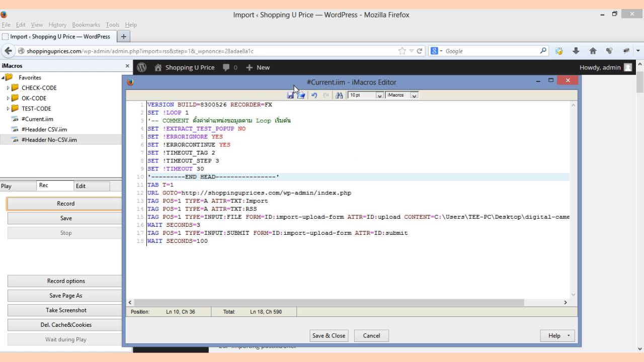The height and width of the screenshot is (362, 644).
Task: Bookmark this page with the star icon
Action: [x=402, y=51]
